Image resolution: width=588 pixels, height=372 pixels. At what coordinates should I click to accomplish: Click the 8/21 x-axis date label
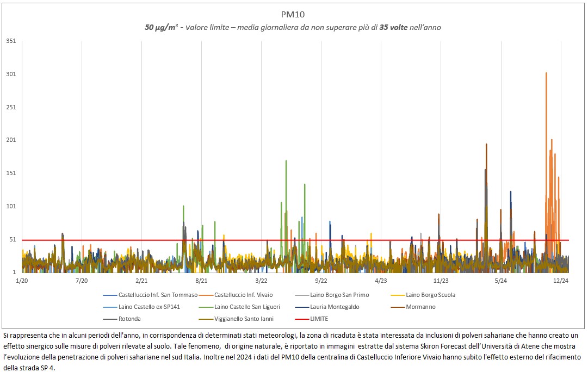point(201,281)
